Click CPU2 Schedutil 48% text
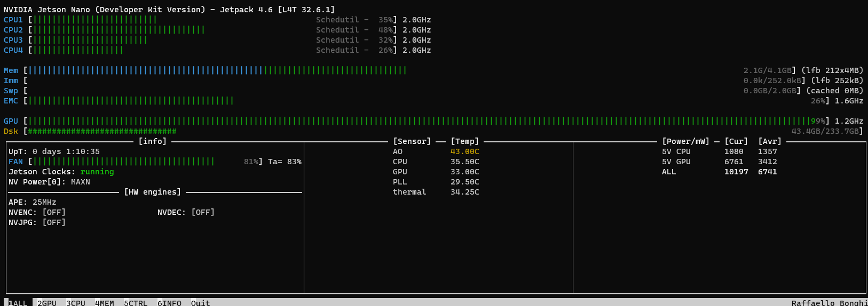This screenshot has width=868, height=306. pos(354,30)
